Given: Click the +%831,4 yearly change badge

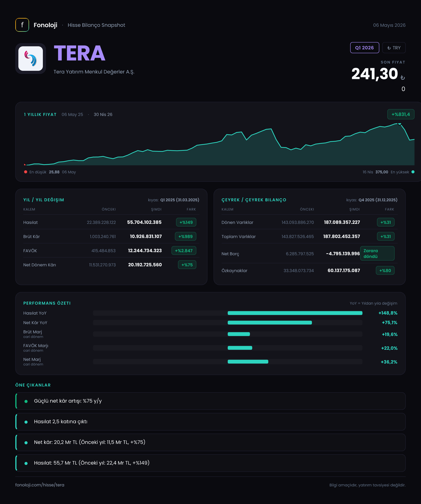Looking at the screenshot, I should [x=401, y=114].
